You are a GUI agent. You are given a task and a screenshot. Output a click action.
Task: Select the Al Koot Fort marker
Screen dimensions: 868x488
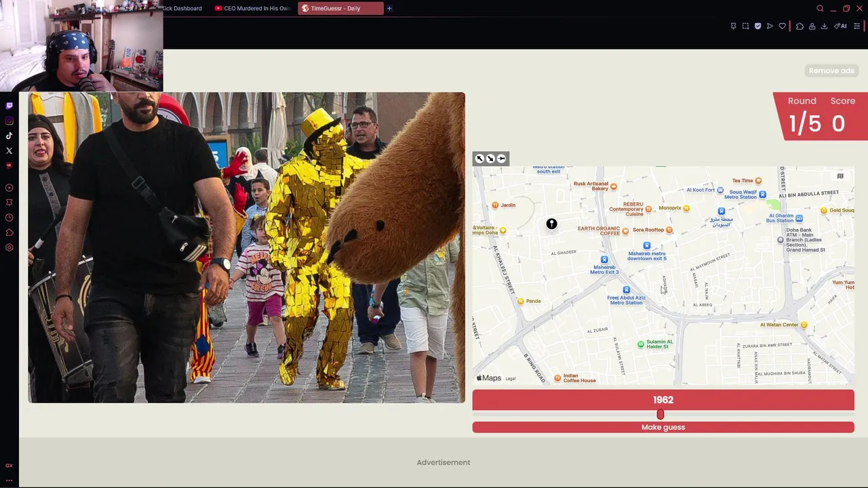(720, 190)
